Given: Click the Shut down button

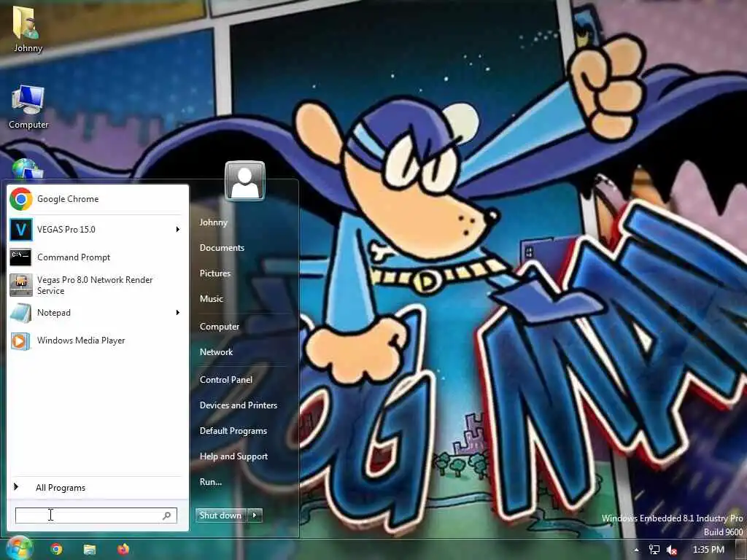Looking at the screenshot, I should pos(220,516).
